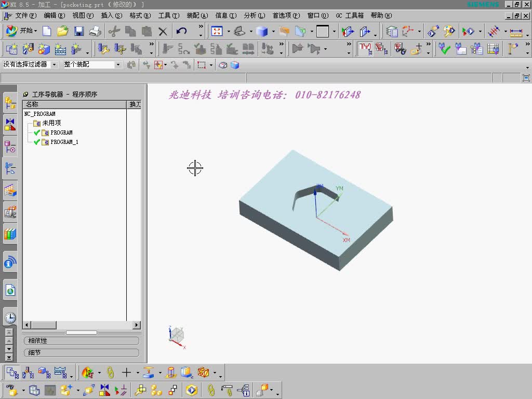
Task: Expand the Point plus icon dropdown arrow
Action: pos(137,373)
